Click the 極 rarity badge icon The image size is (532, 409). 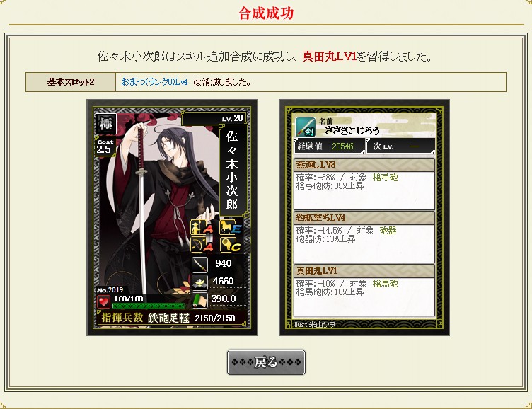point(106,125)
